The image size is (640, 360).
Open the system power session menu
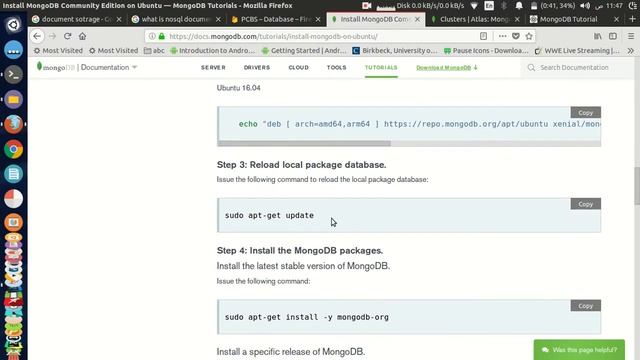click(632, 6)
